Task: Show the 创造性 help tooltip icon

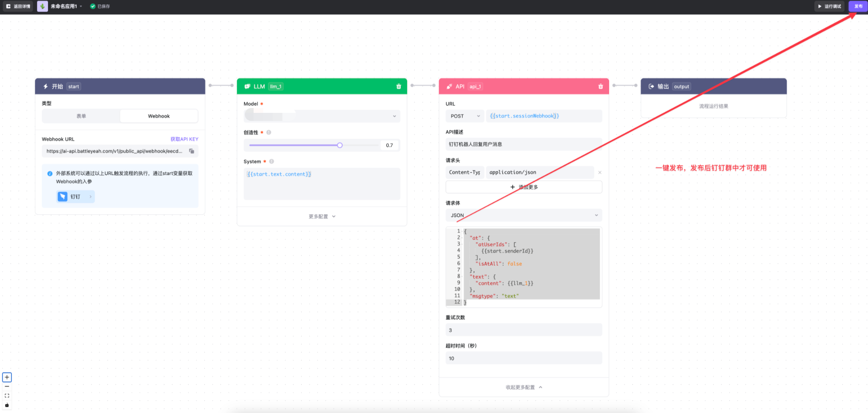Action: tap(269, 132)
